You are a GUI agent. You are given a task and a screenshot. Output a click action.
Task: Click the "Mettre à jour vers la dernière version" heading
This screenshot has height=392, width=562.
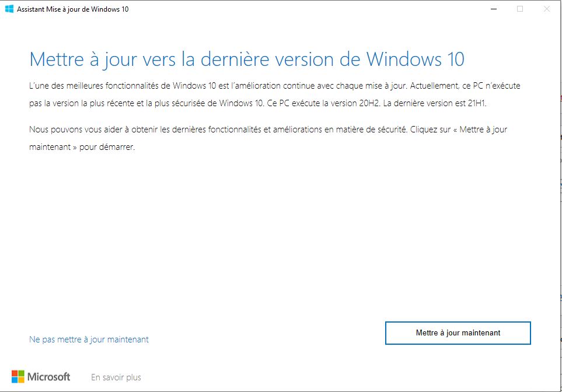(x=246, y=60)
